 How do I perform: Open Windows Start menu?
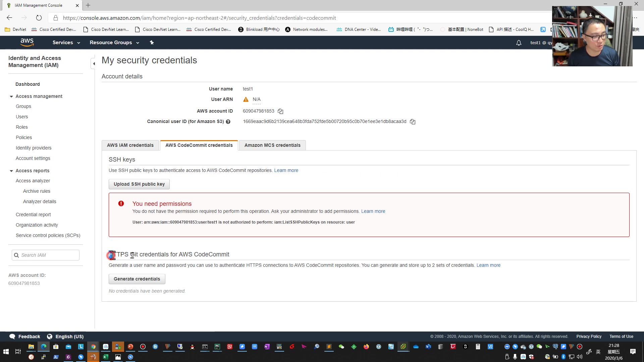6,352
